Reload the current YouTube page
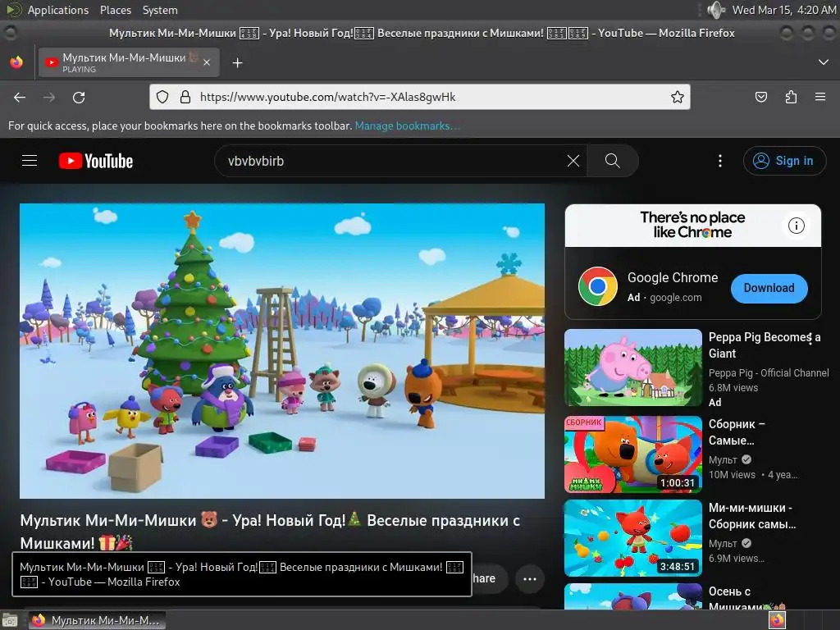The width and height of the screenshot is (840, 630). point(79,97)
